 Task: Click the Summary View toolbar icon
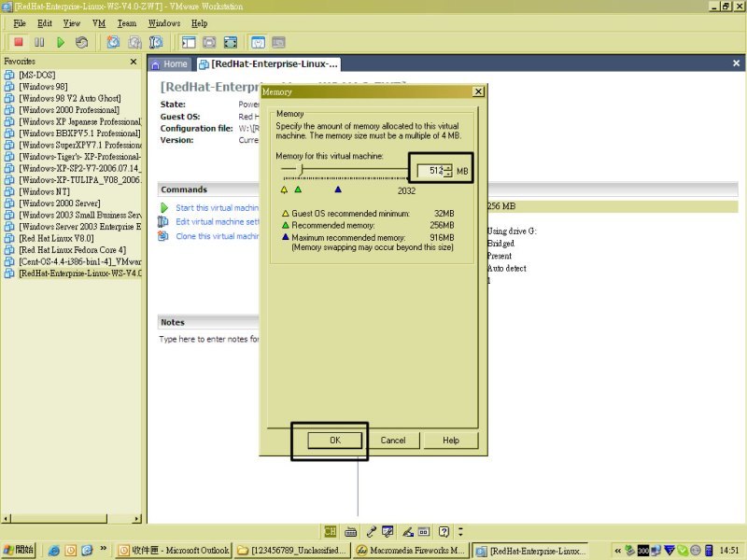[259, 42]
